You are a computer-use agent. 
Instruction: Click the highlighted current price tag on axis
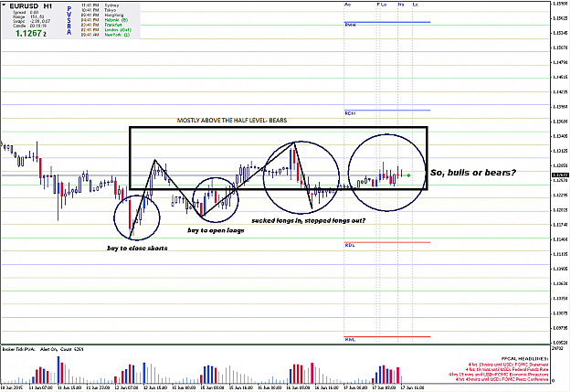coord(560,175)
